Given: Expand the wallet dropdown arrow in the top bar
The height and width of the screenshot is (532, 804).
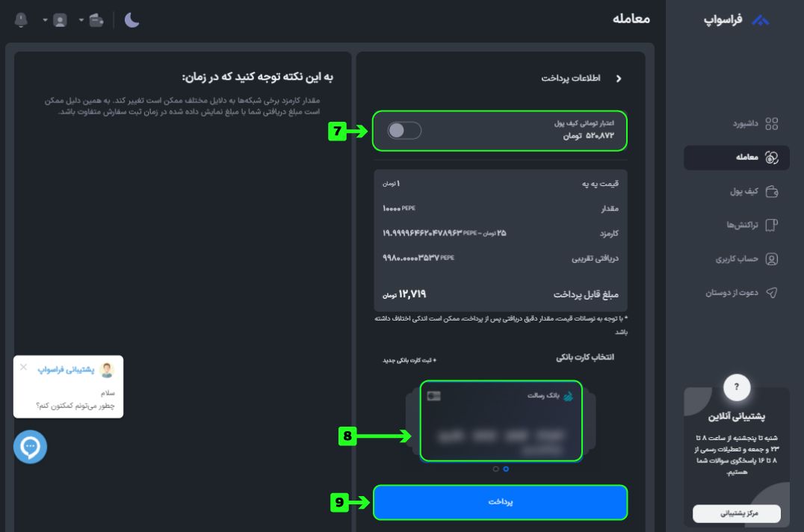Looking at the screenshot, I should coord(81,20).
